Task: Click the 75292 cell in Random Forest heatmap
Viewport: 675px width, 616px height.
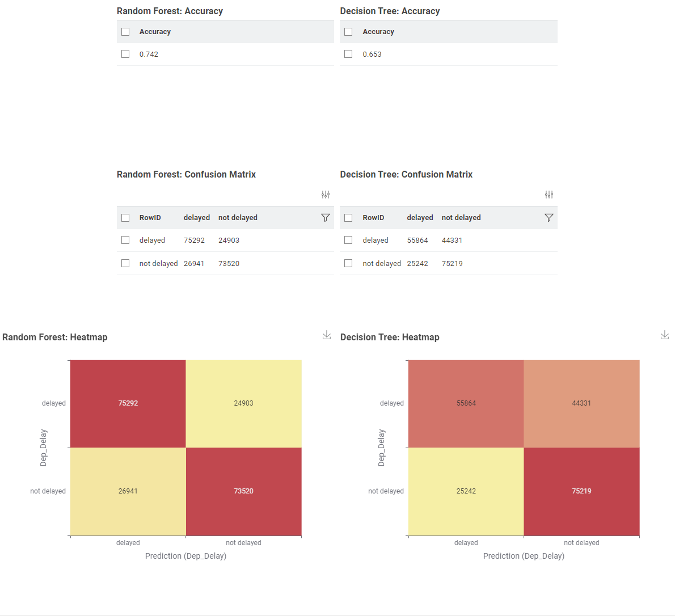Action: tap(128, 403)
